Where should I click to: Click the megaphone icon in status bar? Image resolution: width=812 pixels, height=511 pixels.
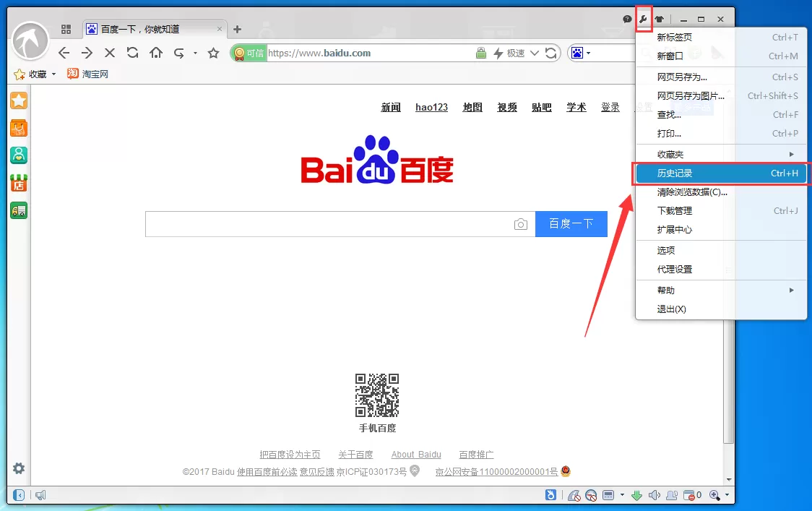[x=40, y=495]
